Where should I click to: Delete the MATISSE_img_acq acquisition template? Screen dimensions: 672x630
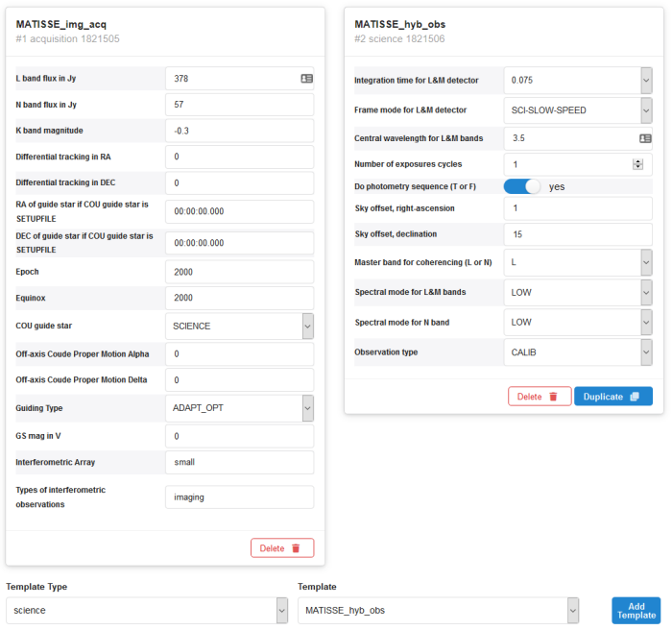point(282,548)
